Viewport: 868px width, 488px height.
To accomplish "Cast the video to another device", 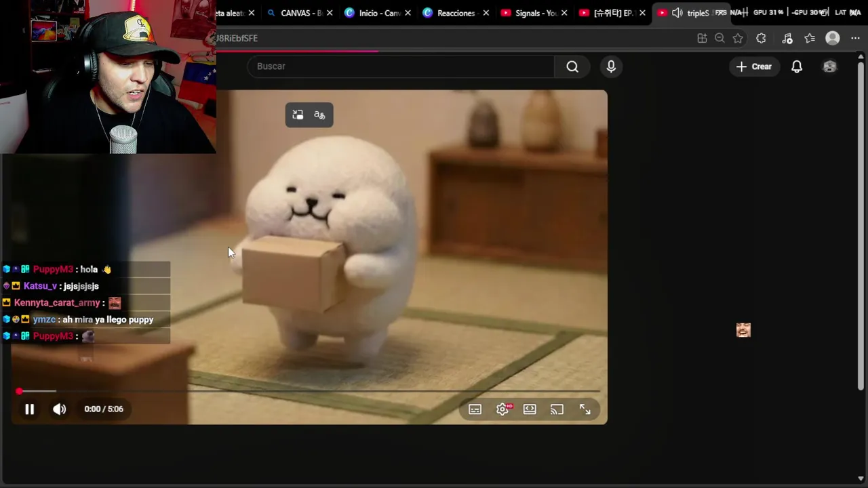I will tap(557, 409).
